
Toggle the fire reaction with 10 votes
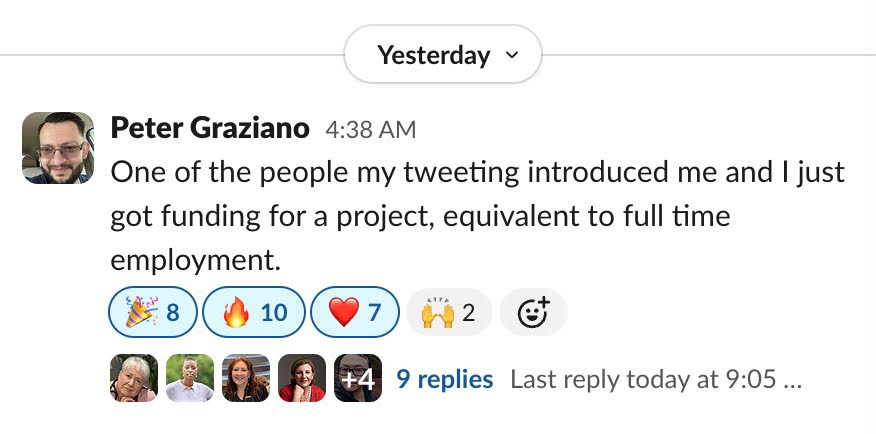pos(253,313)
